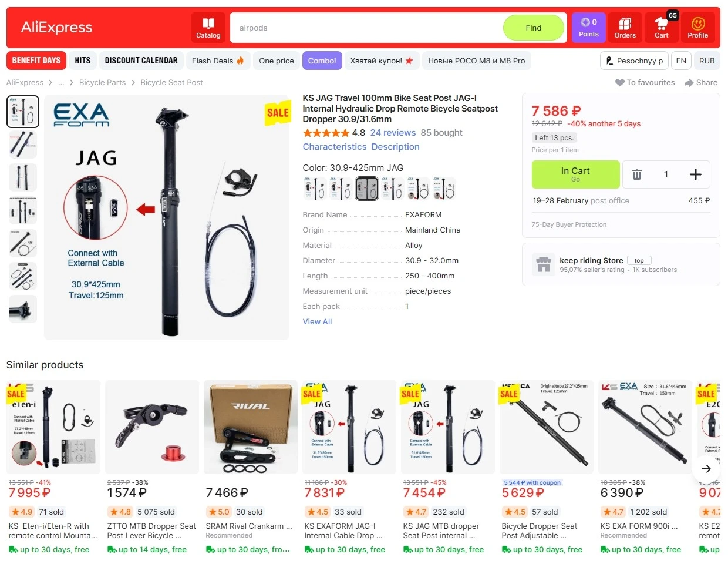Open the Pesochnyy p location selector

click(634, 61)
